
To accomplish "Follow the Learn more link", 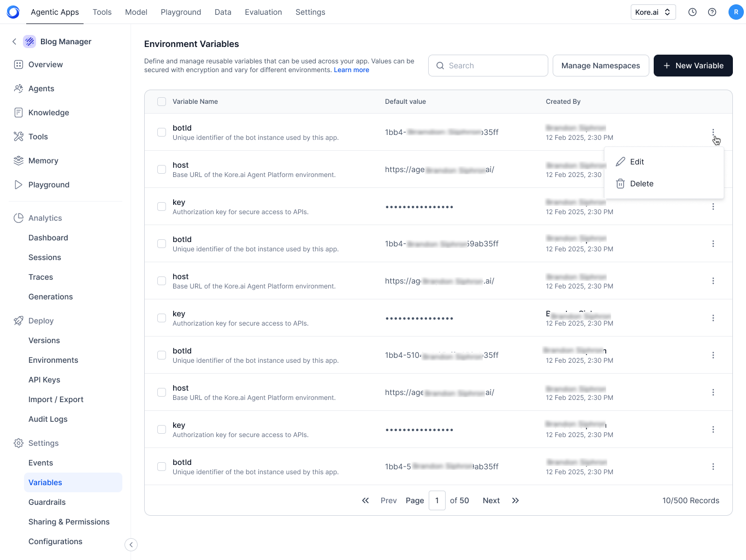I will click(351, 70).
